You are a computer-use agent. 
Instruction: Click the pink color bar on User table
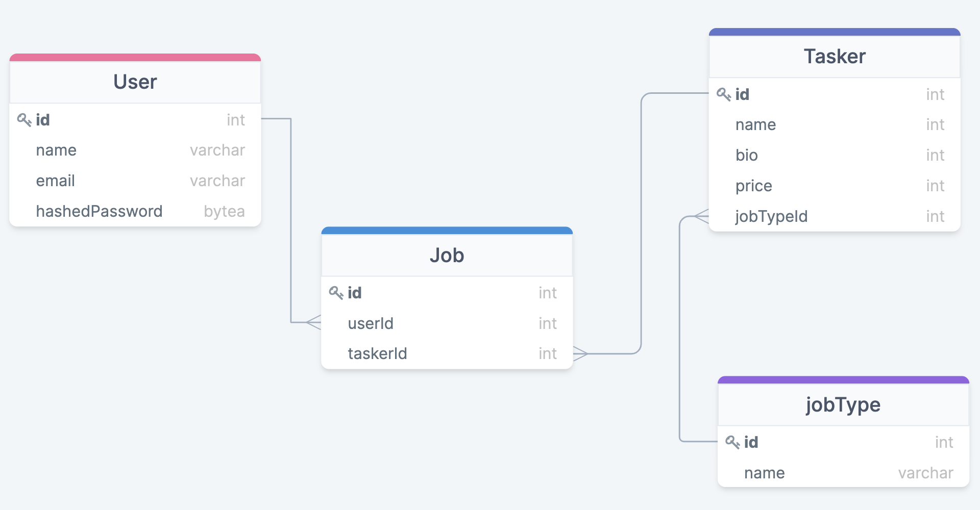(135, 57)
